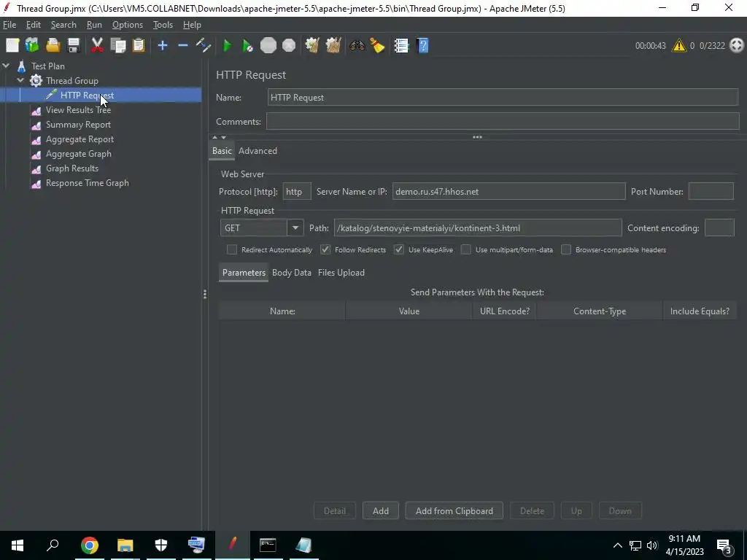This screenshot has height=560, width=747.
Task: Select the Parameters tab
Action: click(244, 273)
